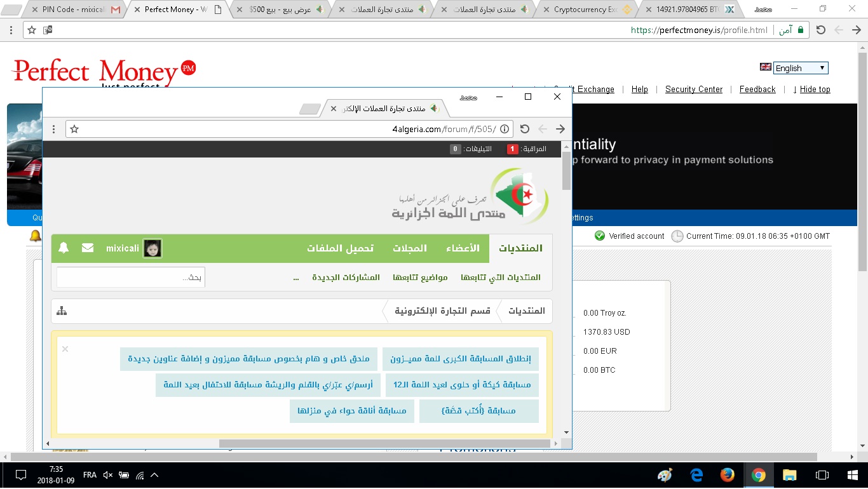The image size is (868, 489).
Task: Reload the 4algeria forum page
Action: click(x=524, y=129)
